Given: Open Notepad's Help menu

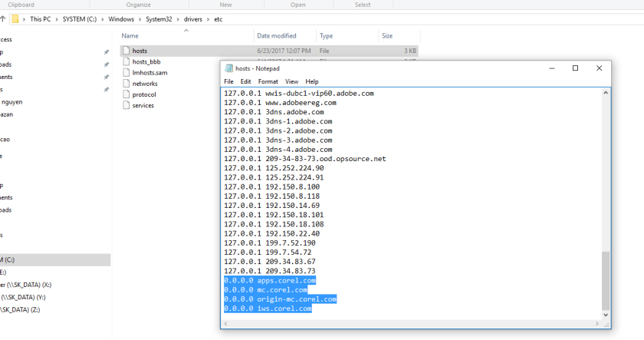Looking at the screenshot, I should (x=312, y=81).
